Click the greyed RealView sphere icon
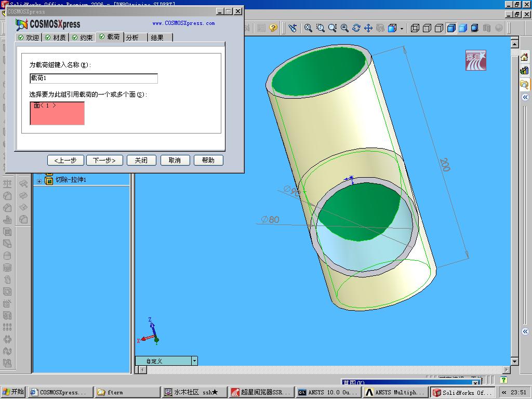Viewport: 532px width, 399px height. coord(499,28)
